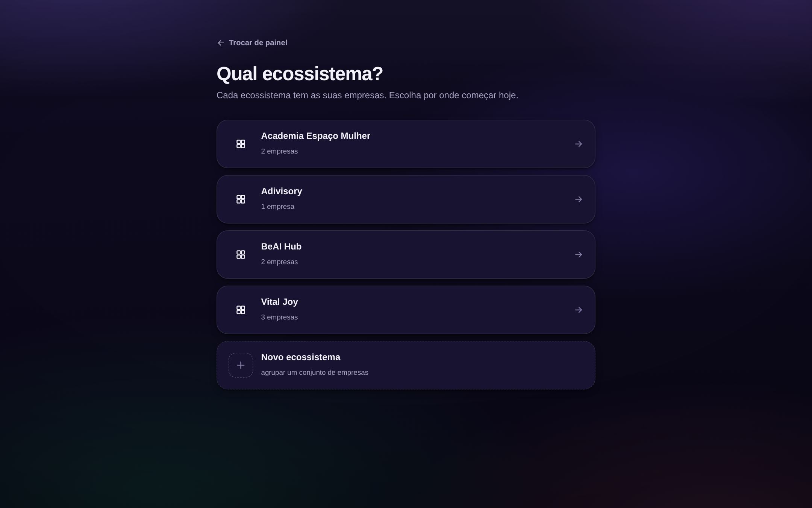Select the Academia Espaço Mulher ecosystem title
The image size is (812, 508).
point(315,136)
